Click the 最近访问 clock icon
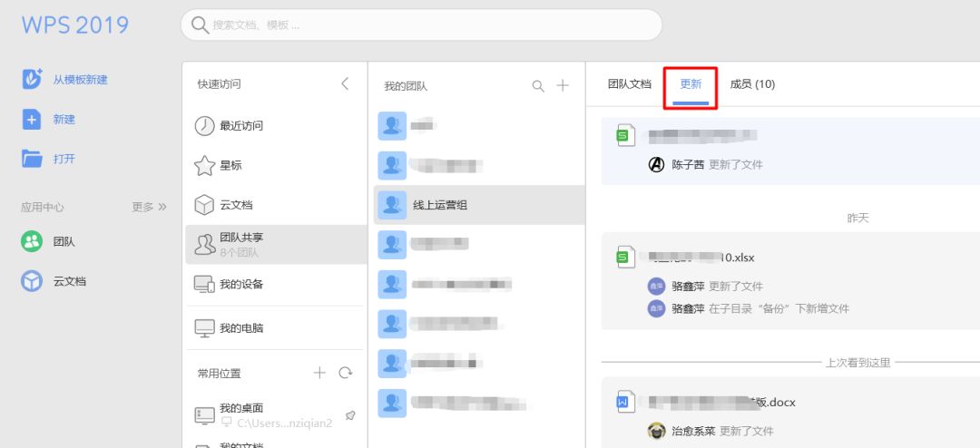This screenshot has width=980, height=448. (x=204, y=125)
